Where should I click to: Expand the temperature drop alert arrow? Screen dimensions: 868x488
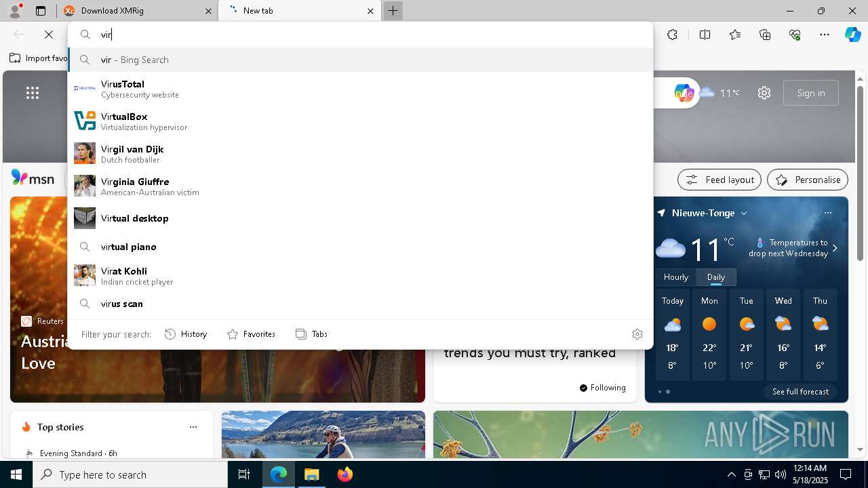tap(835, 248)
